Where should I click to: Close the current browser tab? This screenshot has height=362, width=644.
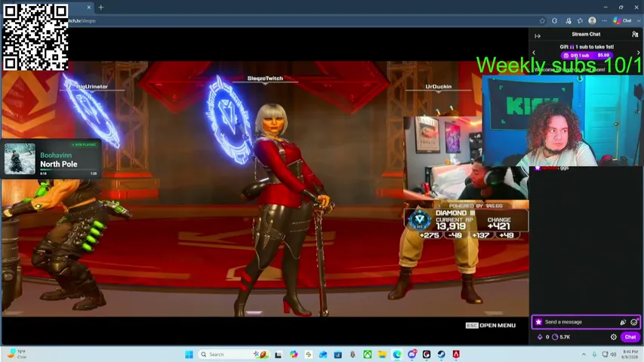(89, 8)
